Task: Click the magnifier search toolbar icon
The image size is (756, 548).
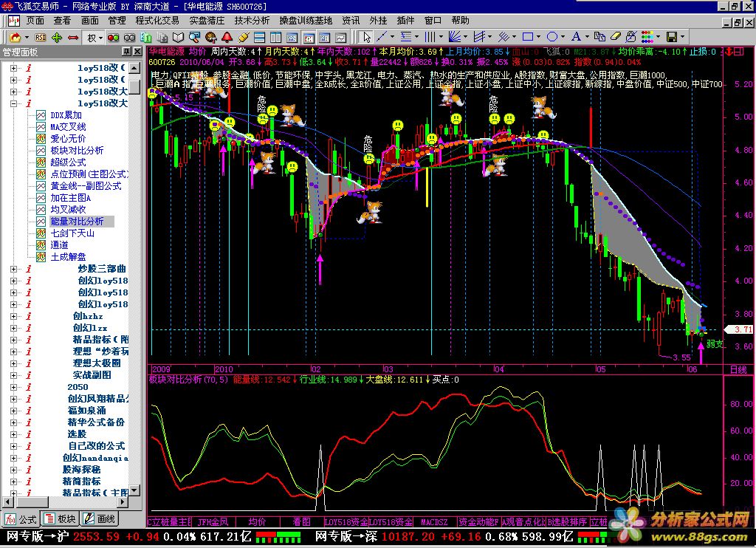Action: tap(194, 37)
